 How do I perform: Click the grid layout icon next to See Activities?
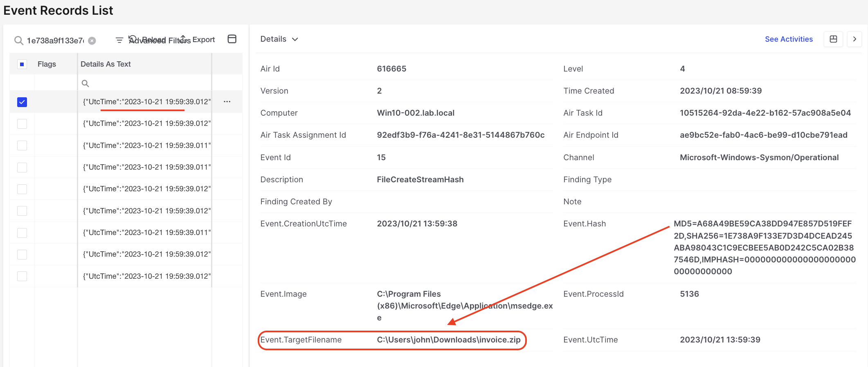833,39
